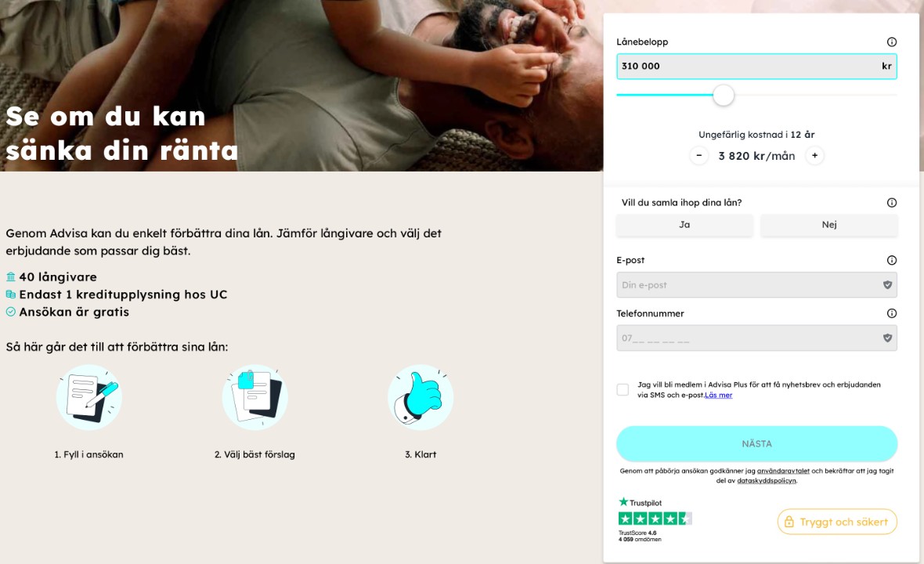Click the loan amount slider handle
The height and width of the screenshot is (564, 924).
click(724, 95)
